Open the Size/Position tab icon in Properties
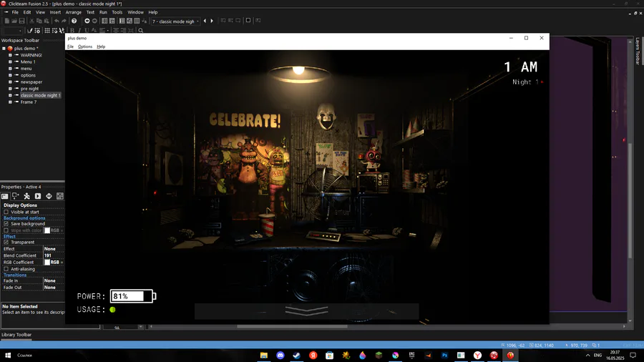 [x=16, y=196]
